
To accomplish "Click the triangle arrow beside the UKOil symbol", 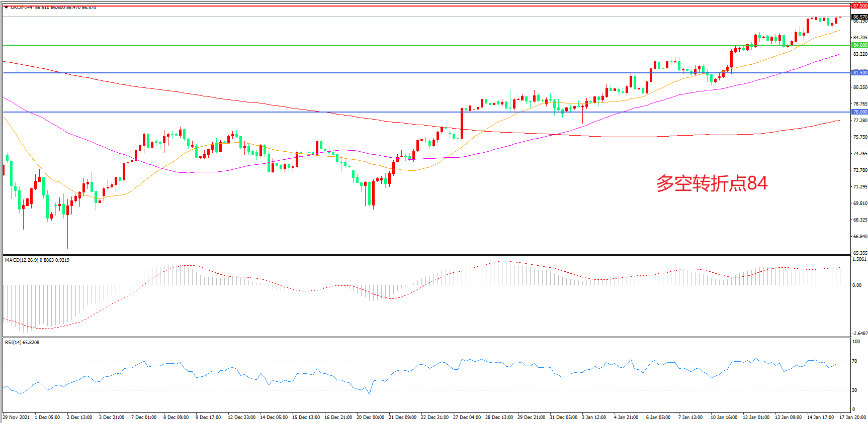I will point(6,7).
